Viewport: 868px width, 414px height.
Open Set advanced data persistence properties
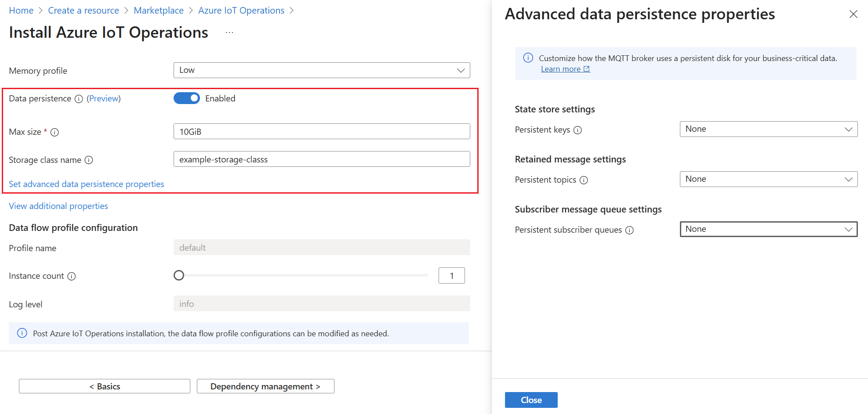pos(86,184)
